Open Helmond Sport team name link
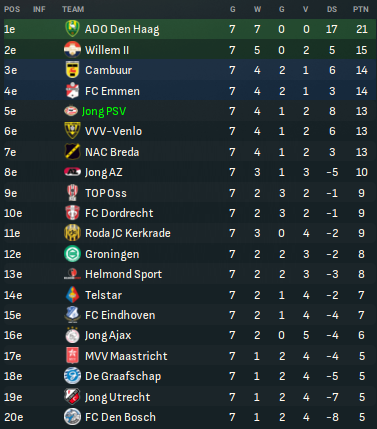Image resolution: width=377 pixels, height=429 pixels. (x=123, y=274)
